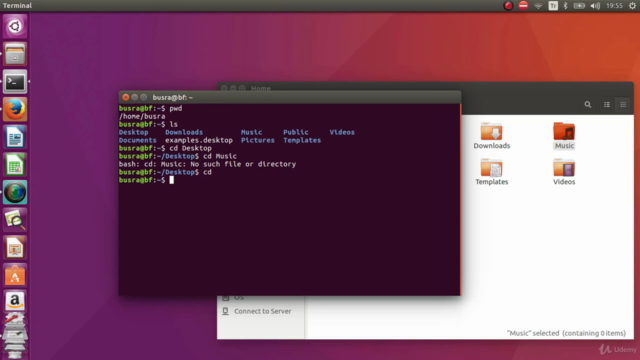Screen dimensions: 640x360
Task: Open the session gear menu
Action: click(632, 6)
